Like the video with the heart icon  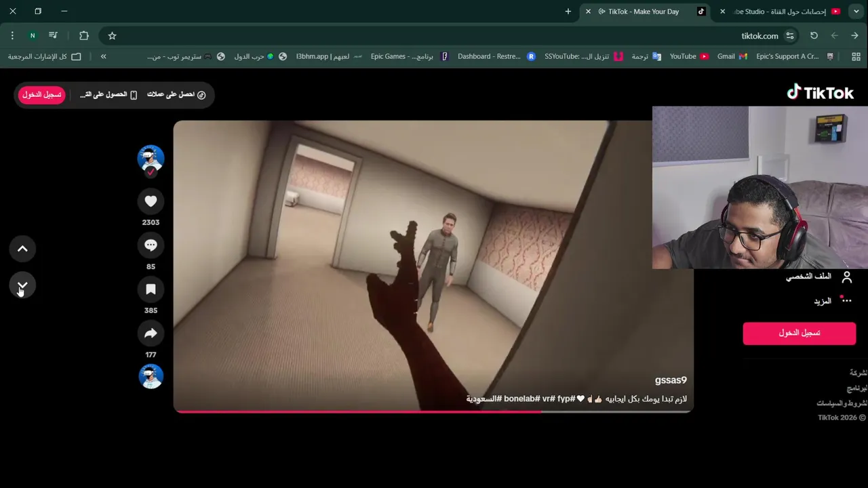pyautogui.click(x=151, y=201)
